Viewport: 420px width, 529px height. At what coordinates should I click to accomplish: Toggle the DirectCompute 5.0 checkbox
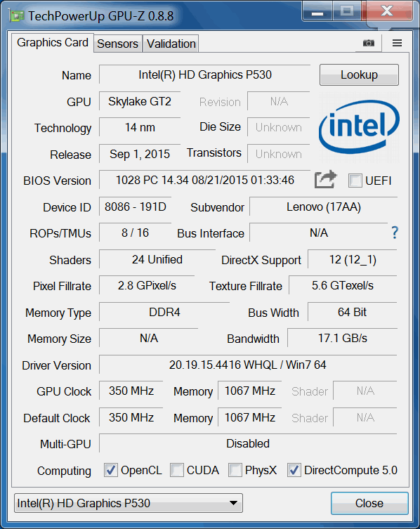point(294,470)
